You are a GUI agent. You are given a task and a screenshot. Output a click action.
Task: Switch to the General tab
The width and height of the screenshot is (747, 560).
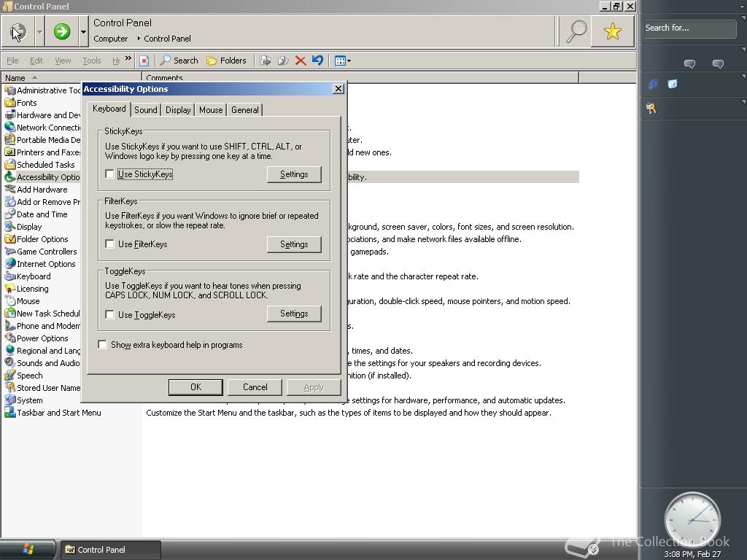click(245, 110)
